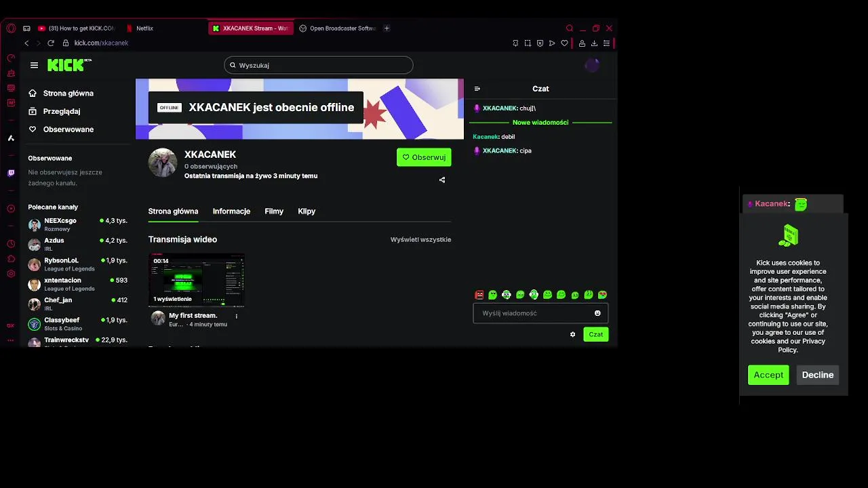This screenshot has height=488, width=868.
Task: Open the settings gear in Opera sidebar
Action: coord(11,274)
